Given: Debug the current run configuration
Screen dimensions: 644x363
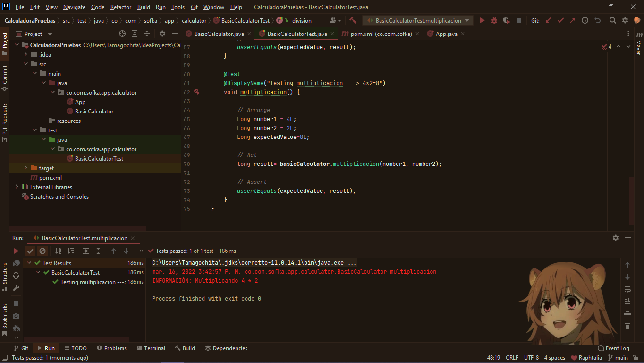Looking at the screenshot, I should pyautogui.click(x=495, y=20).
